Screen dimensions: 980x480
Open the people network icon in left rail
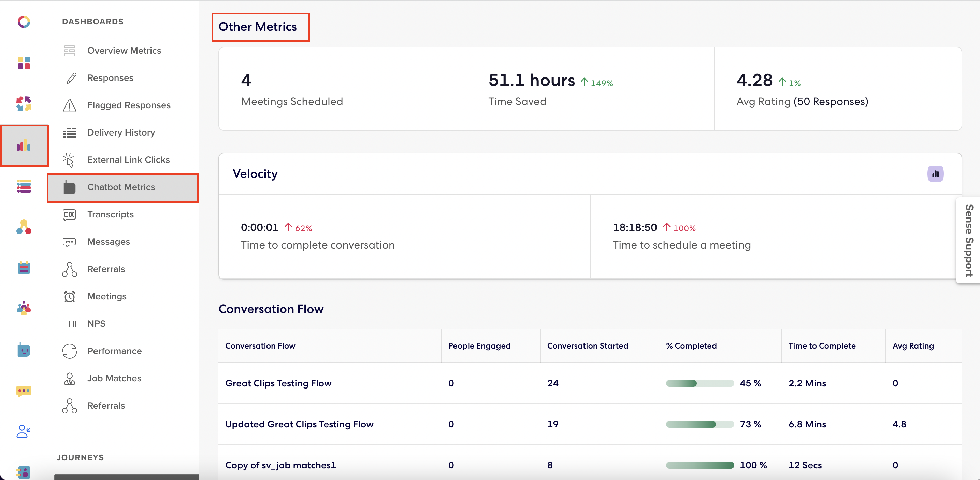[24, 228]
